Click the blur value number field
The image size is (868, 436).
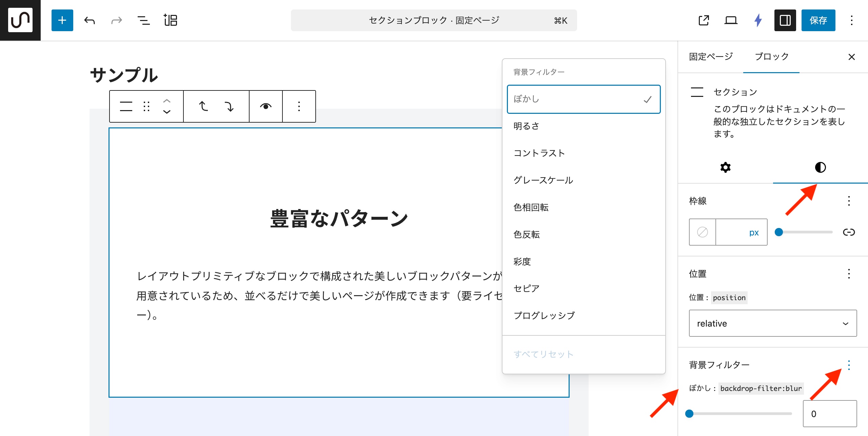click(x=829, y=414)
